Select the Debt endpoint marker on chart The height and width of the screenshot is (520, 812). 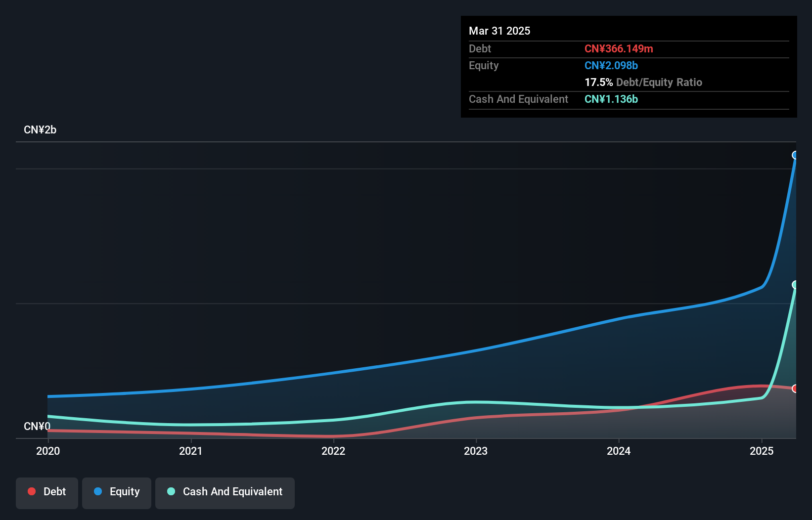coord(795,389)
